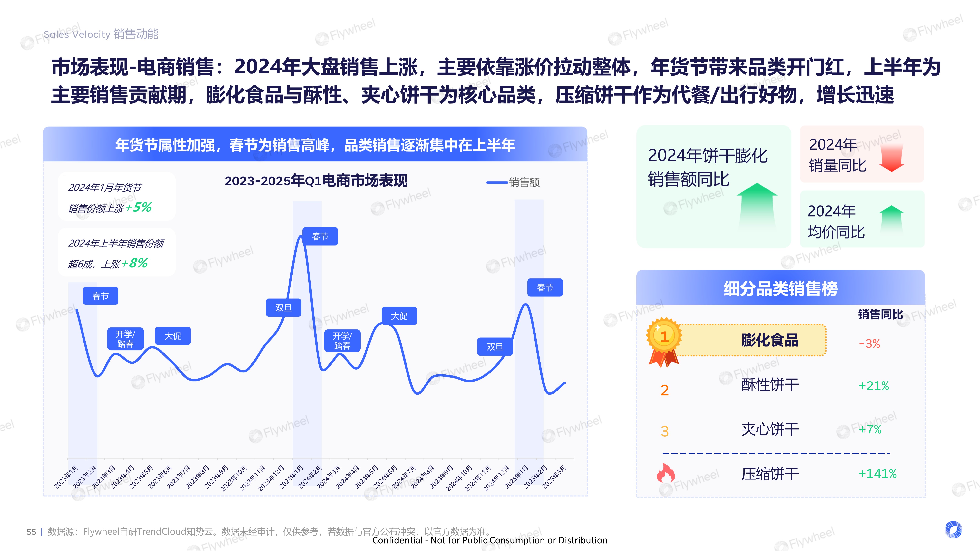Click the 春节 label above 2025年1月

[545, 288]
